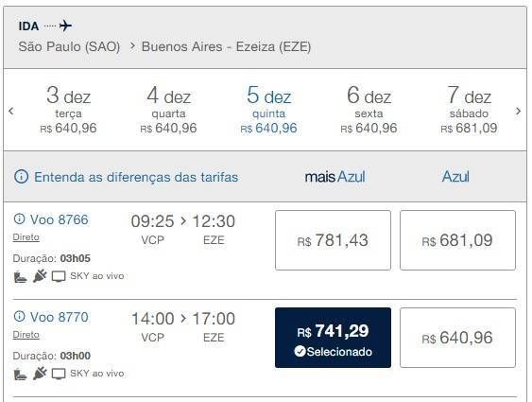Viewport: 532px width, 402px height.
Task: Show earlier dates with left arrow
Action: pyautogui.click(x=11, y=111)
